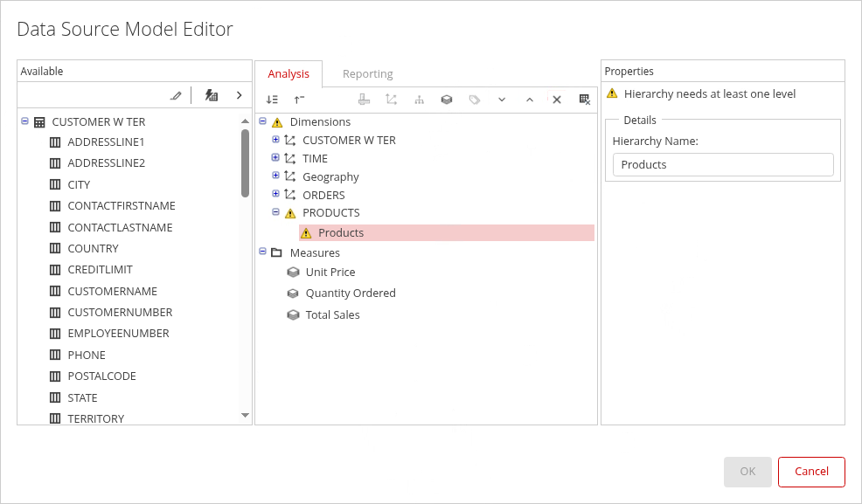Click the add-field right arrow in Available toolbar
The width and height of the screenshot is (862, 504).
239,95
